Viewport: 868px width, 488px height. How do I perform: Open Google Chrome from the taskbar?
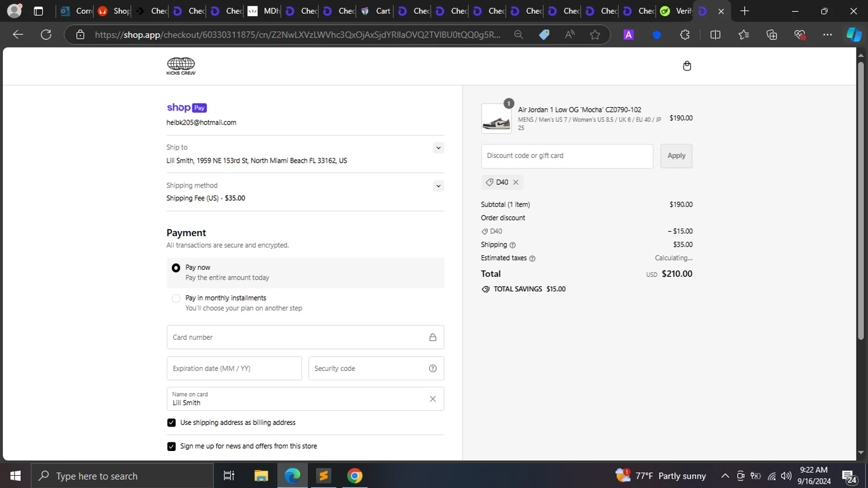pyautogui.click(x=355, y=476)
